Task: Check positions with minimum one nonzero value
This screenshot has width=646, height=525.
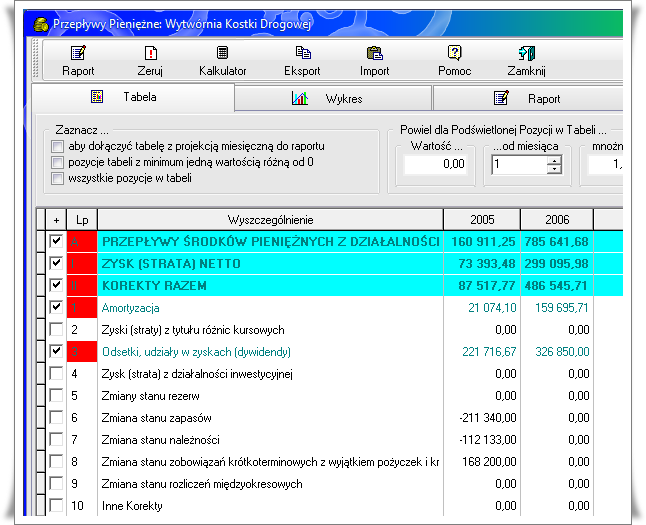Action: click(58, 163)
